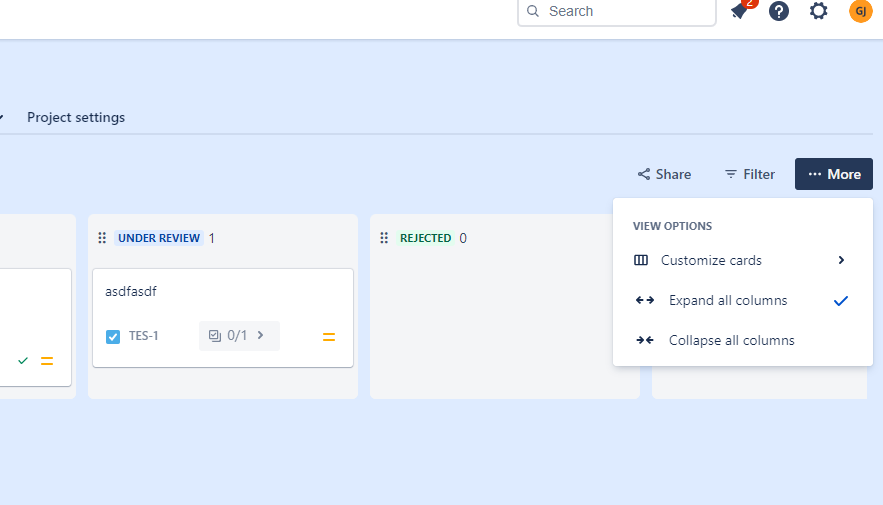Click the VIEW OPTIONS heading
883x505 pixels.
672,226
